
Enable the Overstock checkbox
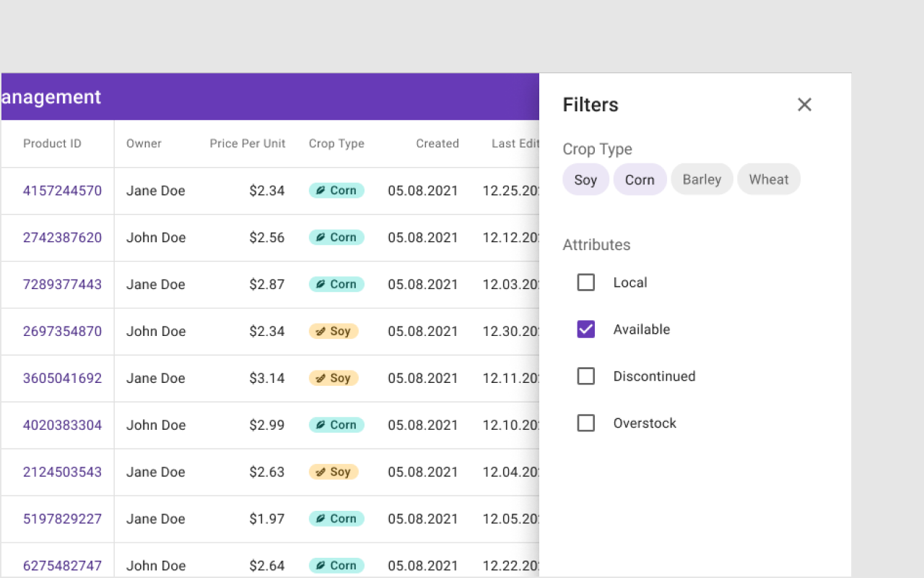[x=586, y=423]
